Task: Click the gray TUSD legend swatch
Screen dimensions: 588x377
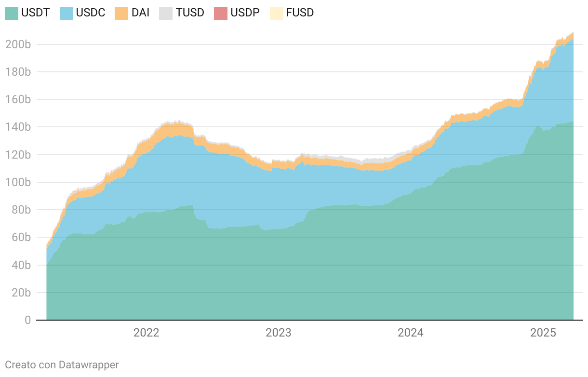Action: tap(166, 13)
